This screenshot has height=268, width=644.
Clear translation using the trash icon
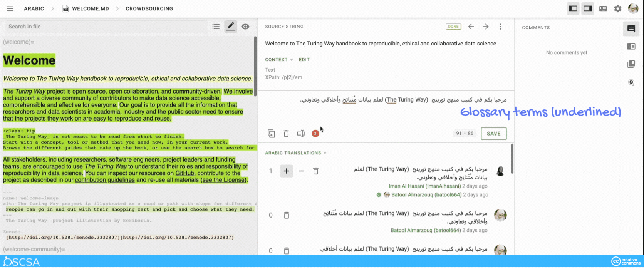[286, 134]
